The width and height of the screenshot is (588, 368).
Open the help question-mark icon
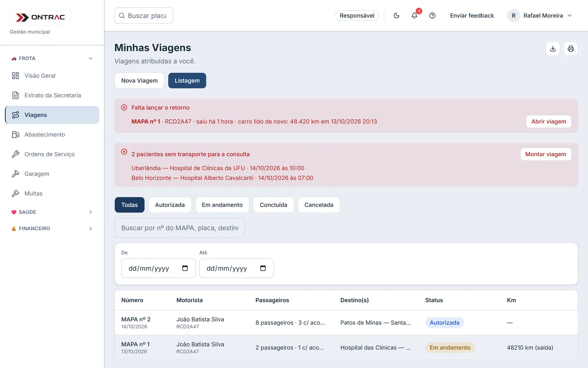point(432,16)
